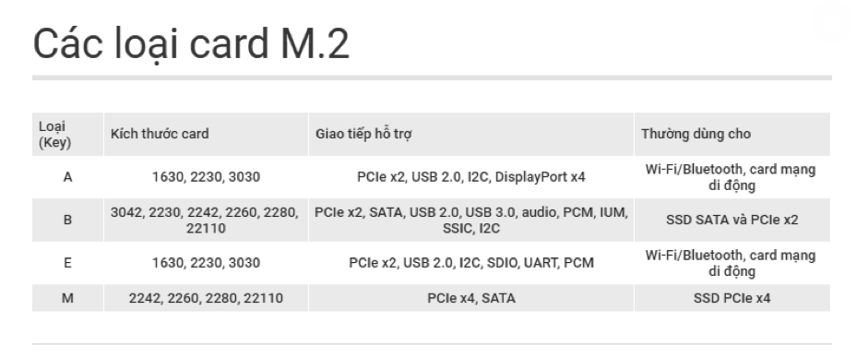
Task: Select the 'Loại (Key)' column header
Action: click(67, 135)
